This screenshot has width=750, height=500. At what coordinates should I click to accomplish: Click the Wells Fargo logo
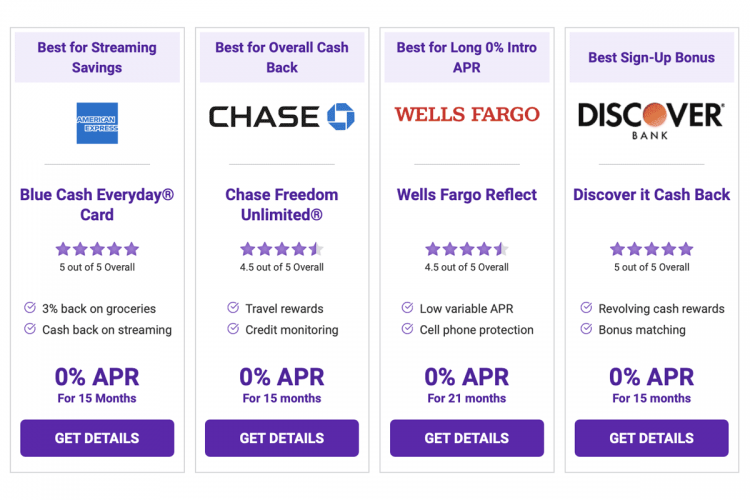[467, 114]
